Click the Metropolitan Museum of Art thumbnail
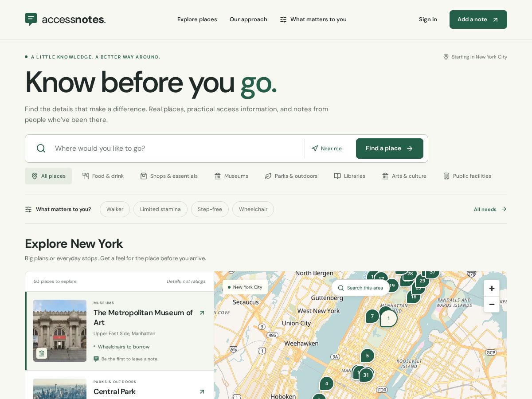The height and width of the screenshot is (399, 532). pos(60,331)
